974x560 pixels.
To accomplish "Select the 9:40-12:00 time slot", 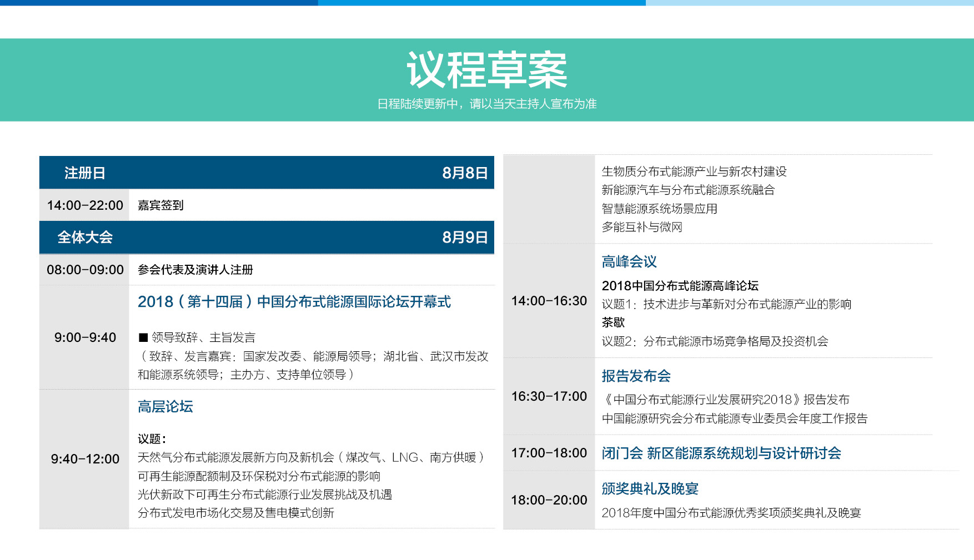I will click(85, 459).
